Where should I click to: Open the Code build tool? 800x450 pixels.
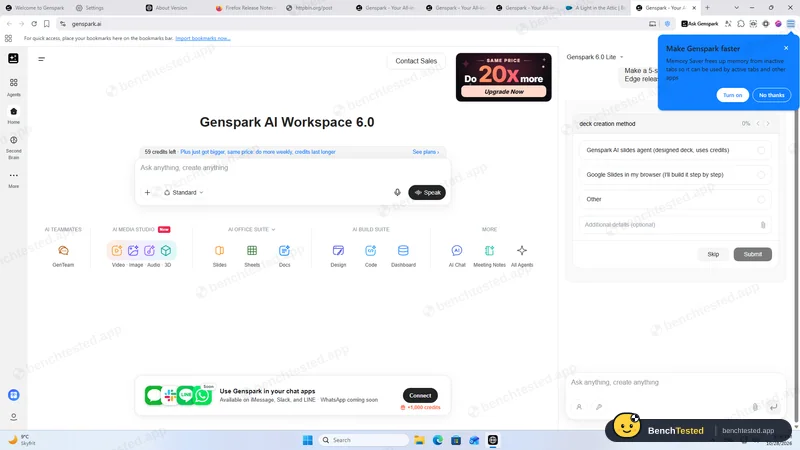point(371,256)
